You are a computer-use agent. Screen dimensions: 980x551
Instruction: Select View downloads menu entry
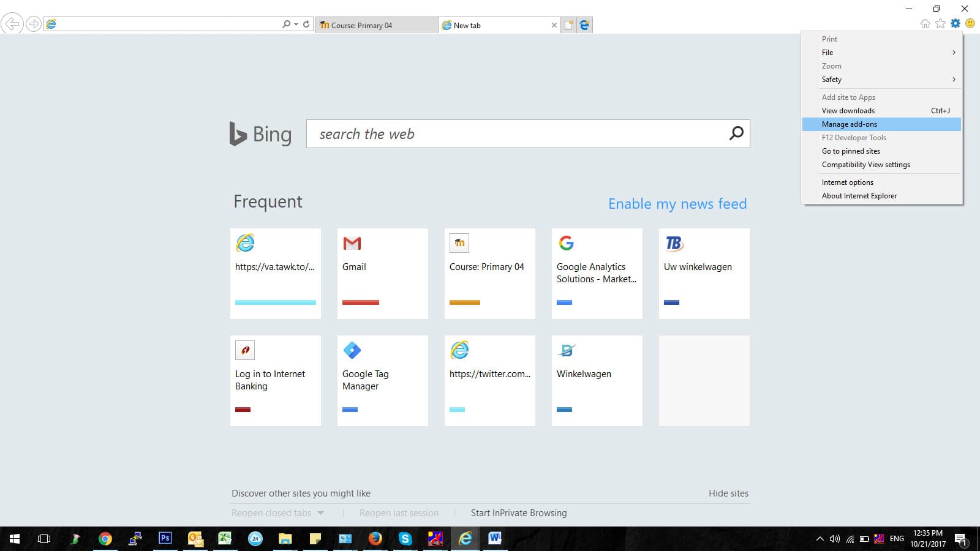click(881, 111)
